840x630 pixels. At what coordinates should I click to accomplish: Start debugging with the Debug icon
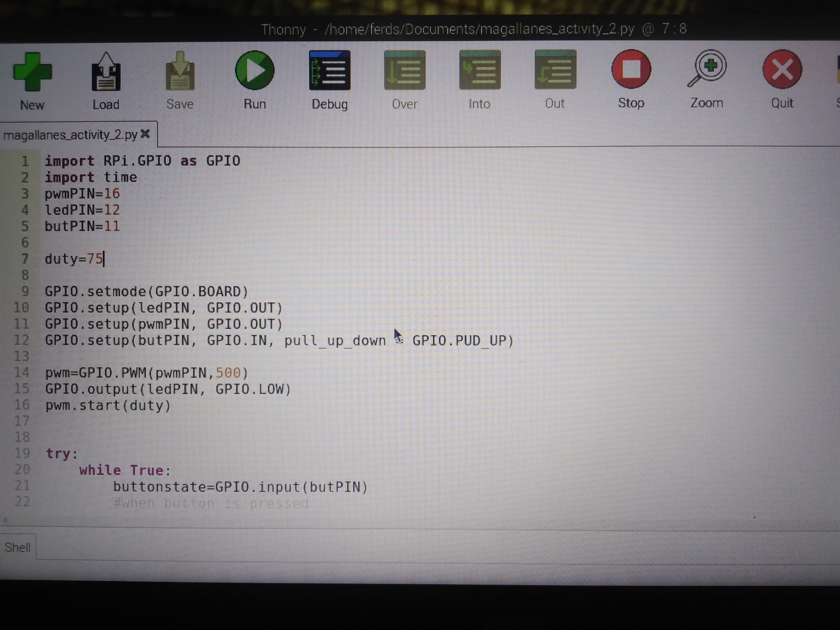pyautogui.click(x=330, y=70)
